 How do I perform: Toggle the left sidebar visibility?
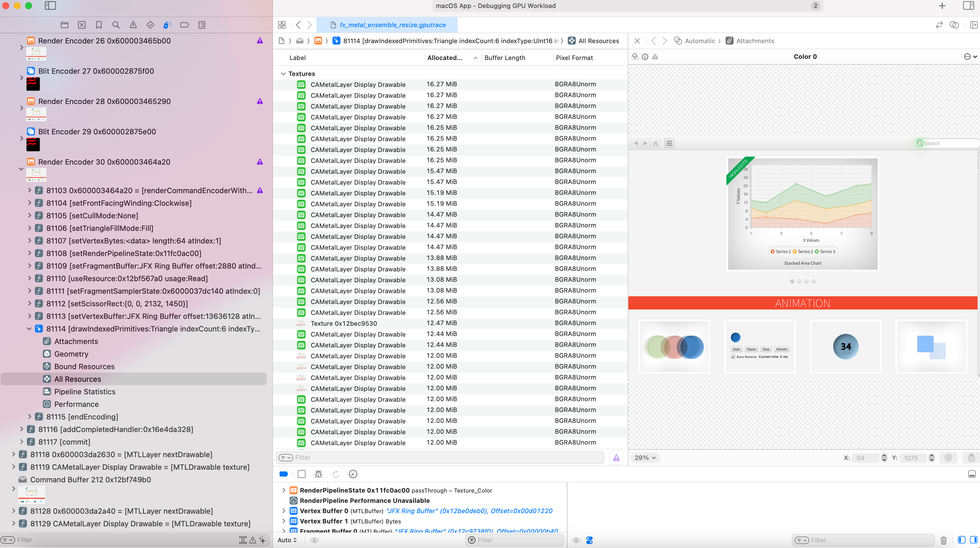coord(50,6)
